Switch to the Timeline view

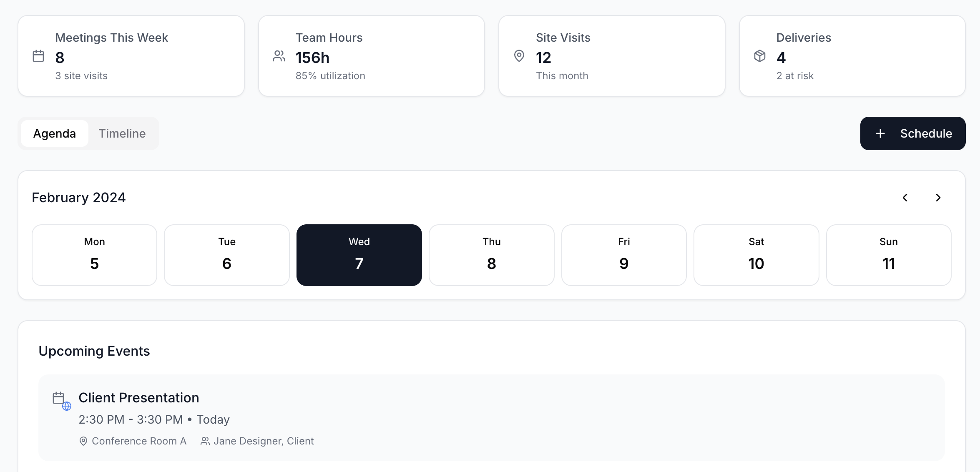[x=122, y=133]
